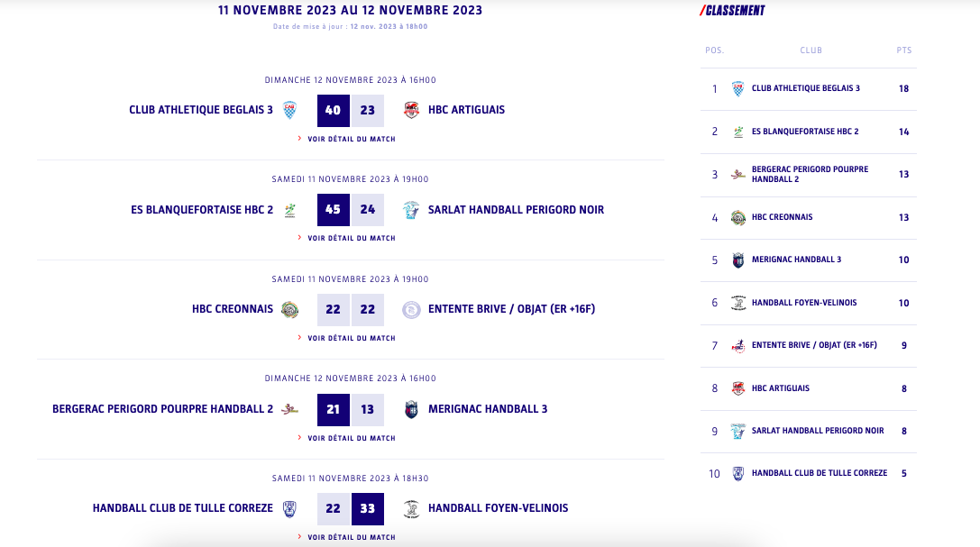The width and height of the screenshot is (980, 547).
Task: Click the Classement section heading
Action: (x=733, y=11)
